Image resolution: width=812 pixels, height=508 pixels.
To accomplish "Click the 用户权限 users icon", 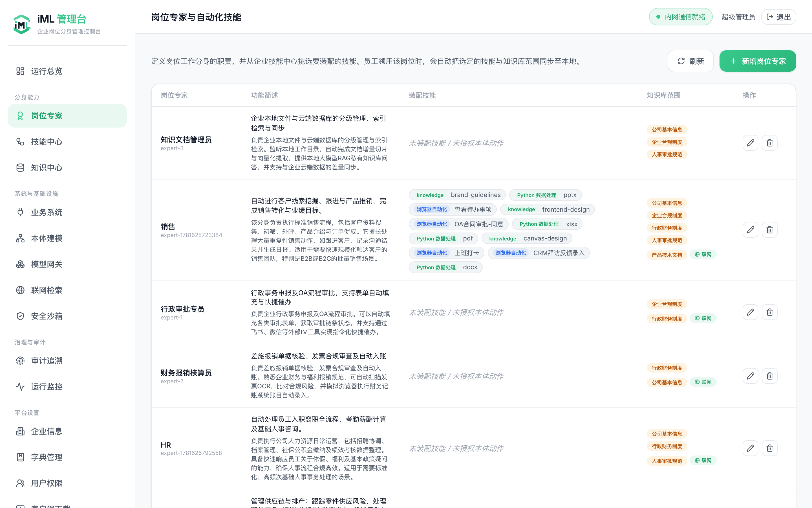I will click(20, 483).
